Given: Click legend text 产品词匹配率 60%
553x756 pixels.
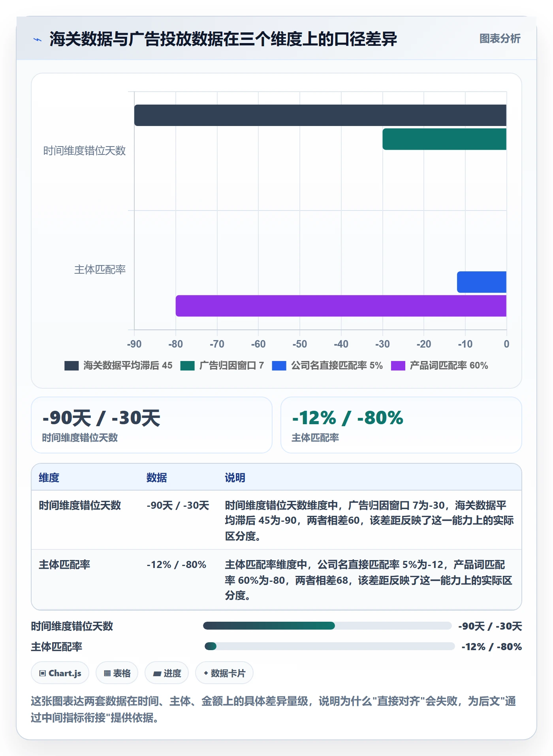Looking at the screenshot, I should tap(449, 366).
